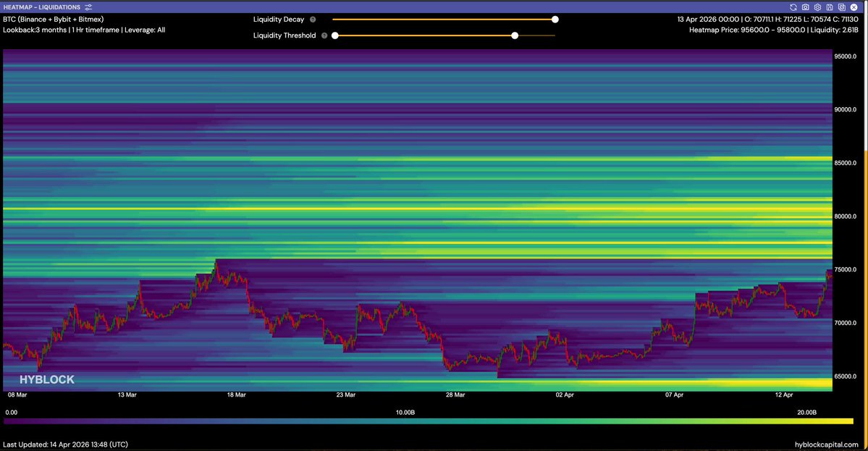Close the heatmap panel with X
The image size is (868, 451).
854,7
